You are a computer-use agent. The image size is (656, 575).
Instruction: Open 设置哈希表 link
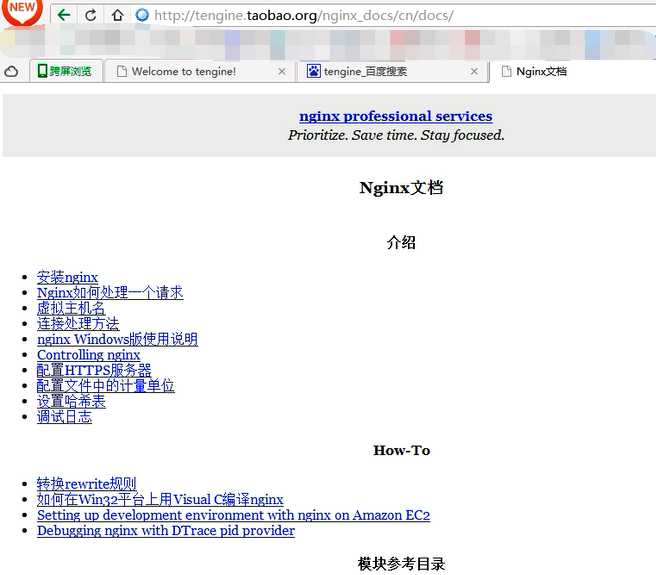pos(71,401)
